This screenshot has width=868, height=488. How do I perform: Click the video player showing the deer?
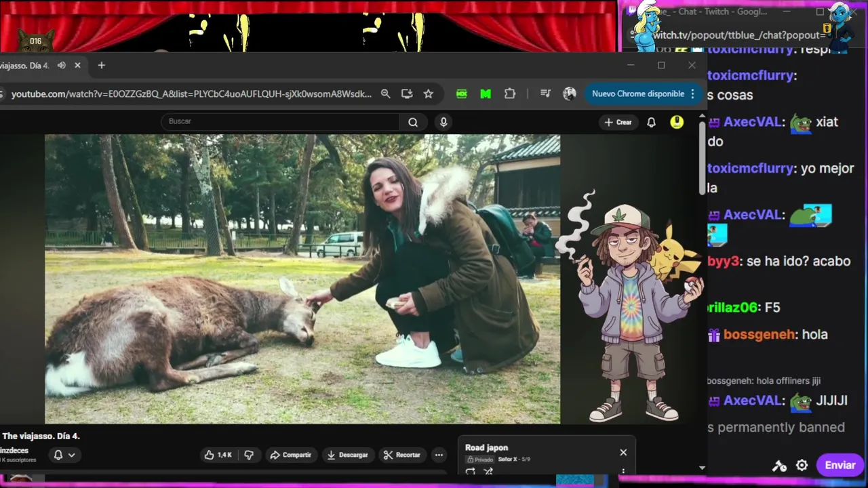click(302, 279)
